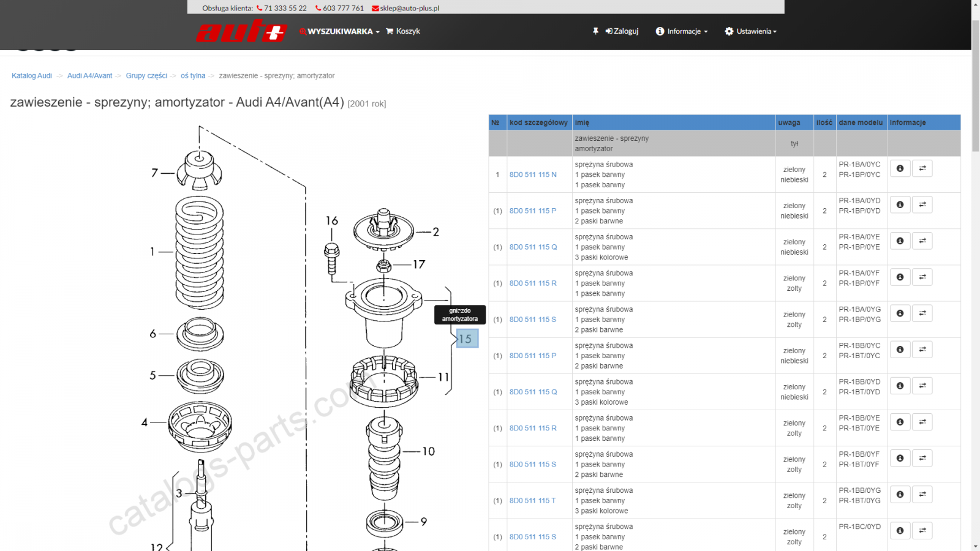
Task: Open info icon in PR-1BA/0YD row
Action: point(900,204)
